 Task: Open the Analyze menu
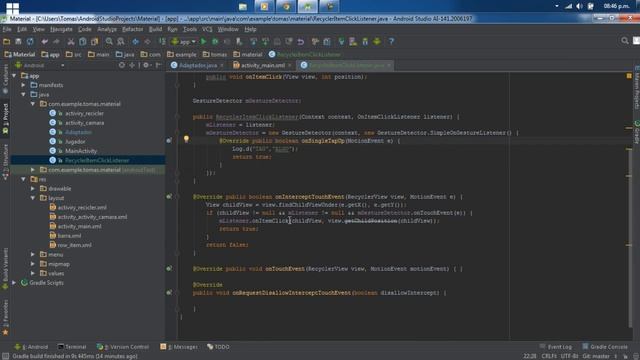tap(107, 29)
